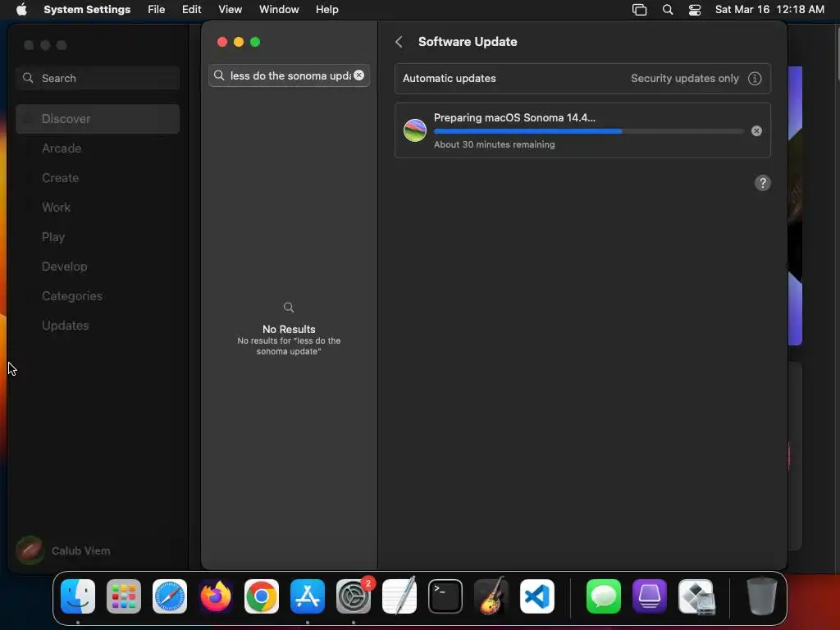Screen dimensions: 840x630
Task: Select Discover in App Store sidebar
Action: pos(98,119)
